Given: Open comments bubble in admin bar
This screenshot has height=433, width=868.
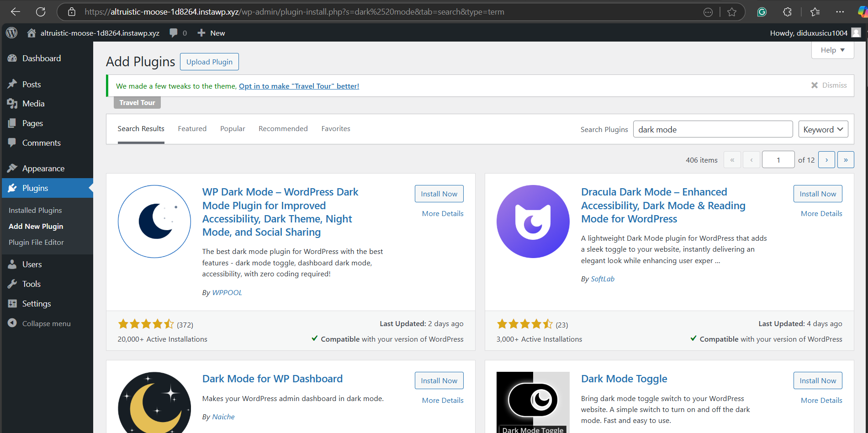Looking at the screenshot, I should click(x=174, y=33).
